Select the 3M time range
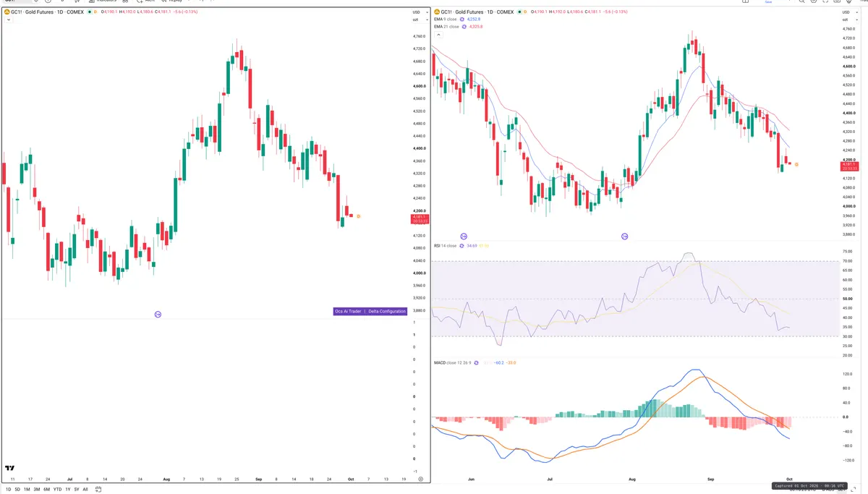Image resolution: width=868 pixels, height=494 pixels. point(37,490)
